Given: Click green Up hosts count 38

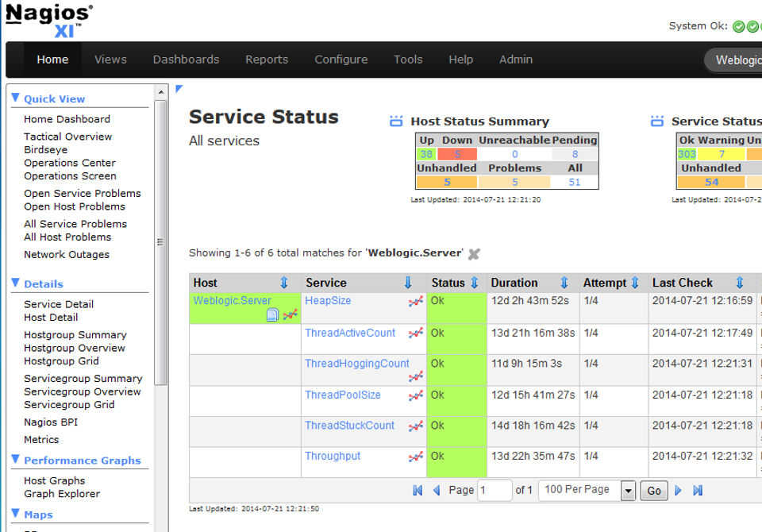Looking at the screenshot, I should tap(427, 154).
